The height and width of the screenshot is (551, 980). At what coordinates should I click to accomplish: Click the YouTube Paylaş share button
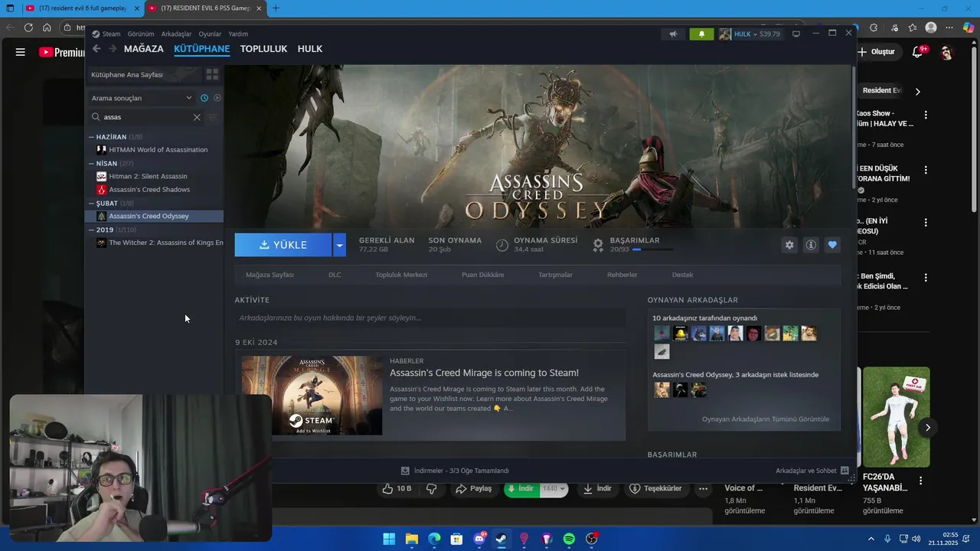tap(473, 488)
